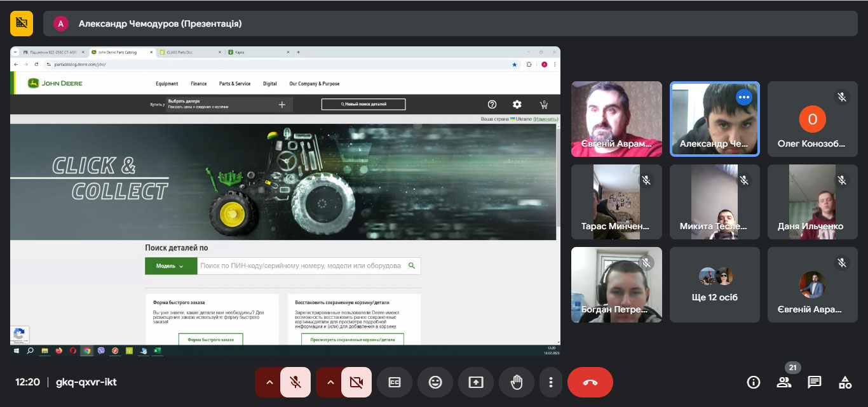Open the activities shapes icon
The width and height of the screenshot is (868, 407).
pyautogui.click(x=845, y=382)
